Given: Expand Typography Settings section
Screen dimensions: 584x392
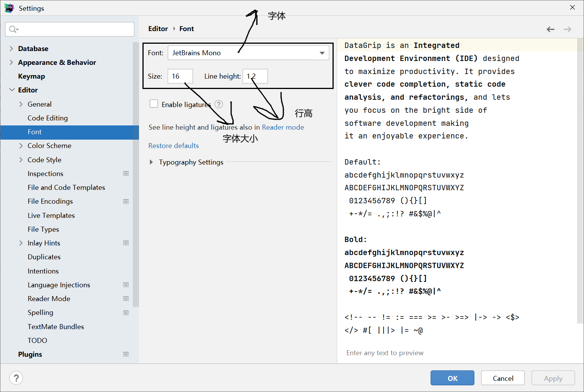Looking at the screenshot, I should coord(151,162).
